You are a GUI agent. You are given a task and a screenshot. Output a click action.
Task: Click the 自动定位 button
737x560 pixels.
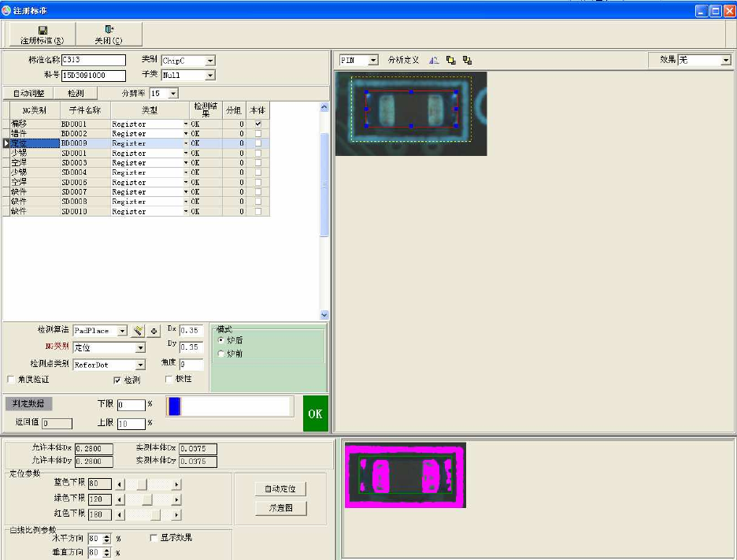(280, 489)
